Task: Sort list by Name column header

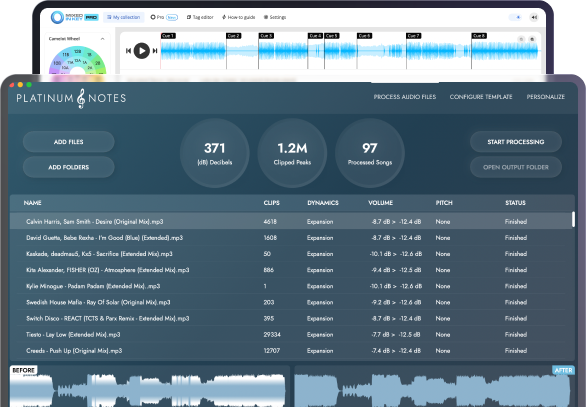Action: pyautogui.click(x=33, y=203)
